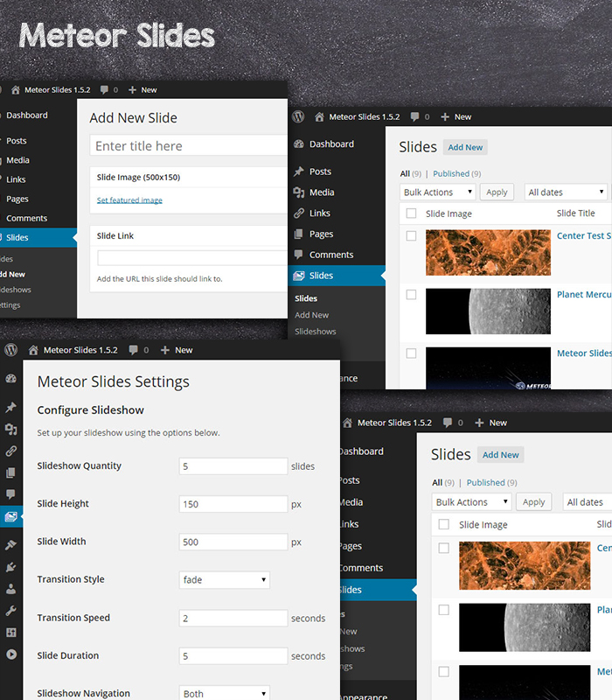Click the home icon in the upper Slides list toolbar
The height and width of the screenshot is (700, 612).
(x=319, y=117)
